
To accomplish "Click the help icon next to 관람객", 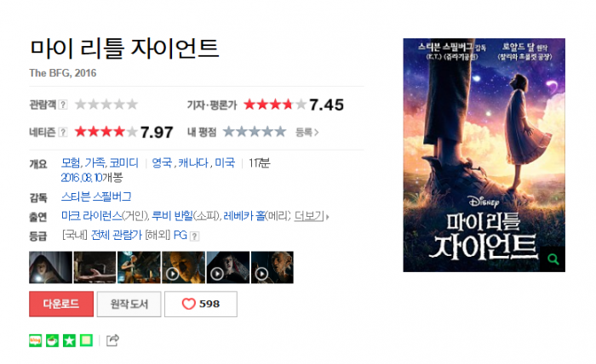I will [63, 105].
